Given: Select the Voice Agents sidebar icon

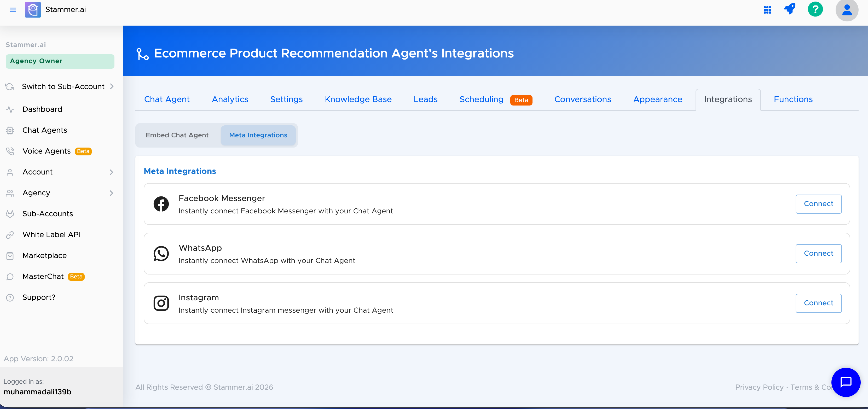Looking at the screenshot, I should (x=10, y=151).
